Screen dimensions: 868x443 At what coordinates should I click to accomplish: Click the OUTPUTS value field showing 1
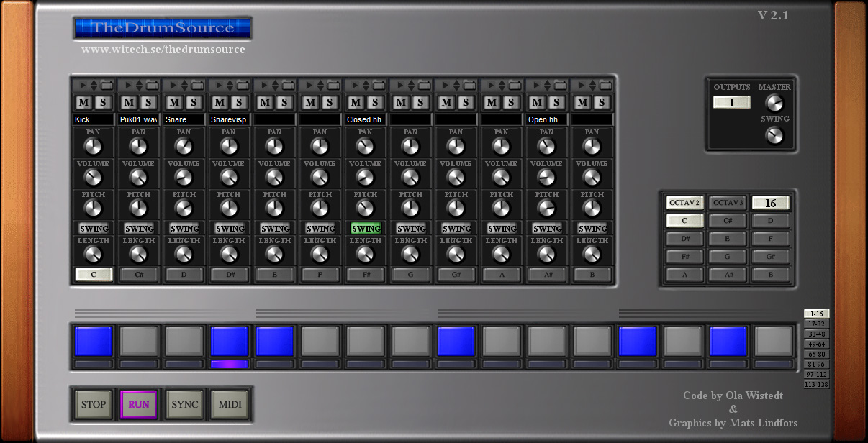(731, 102)
